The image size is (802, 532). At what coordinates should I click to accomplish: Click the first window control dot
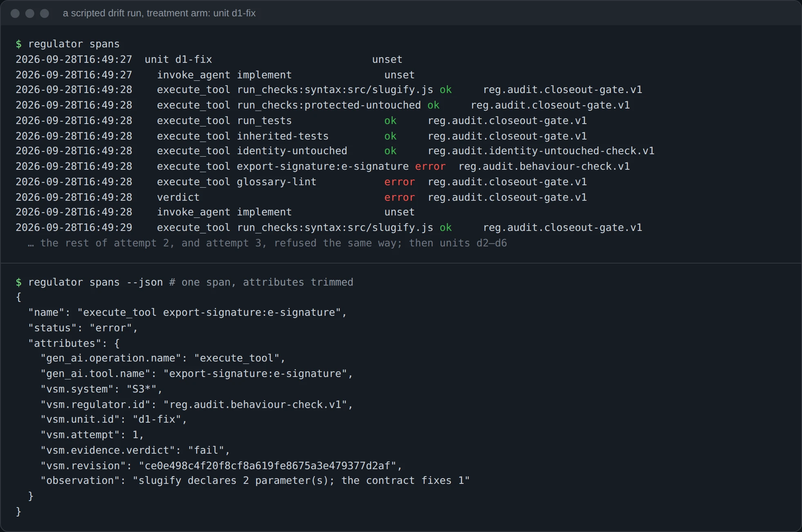(x=15, y=13)
